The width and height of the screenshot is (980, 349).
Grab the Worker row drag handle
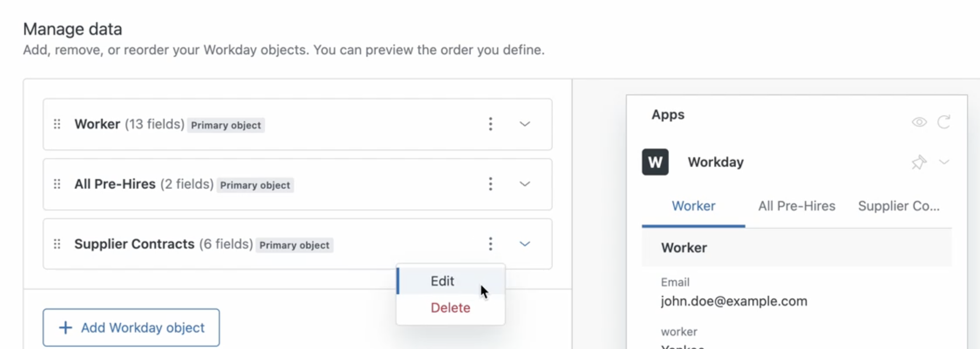(57, 124)
